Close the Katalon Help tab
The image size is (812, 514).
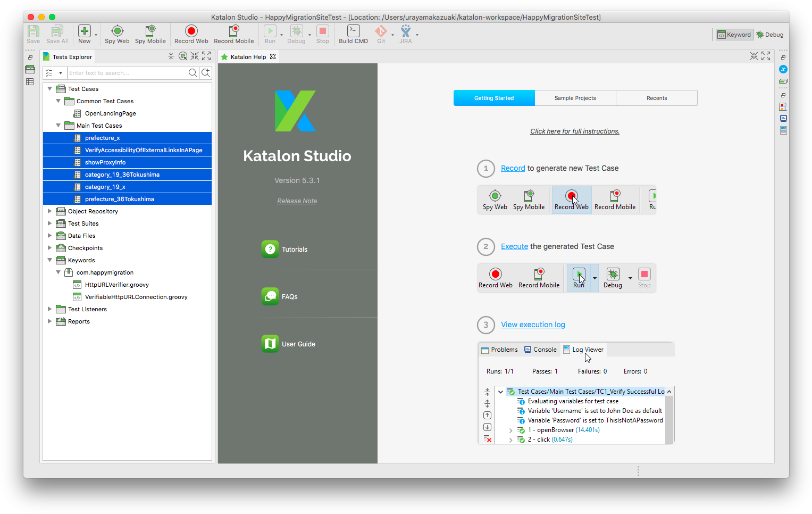273,56
